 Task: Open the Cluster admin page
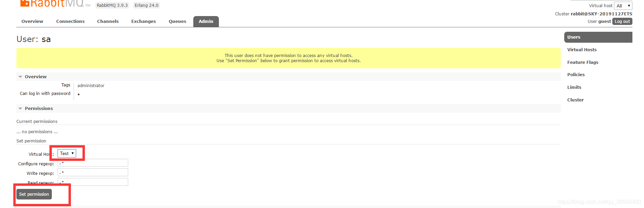coord(575,100)
